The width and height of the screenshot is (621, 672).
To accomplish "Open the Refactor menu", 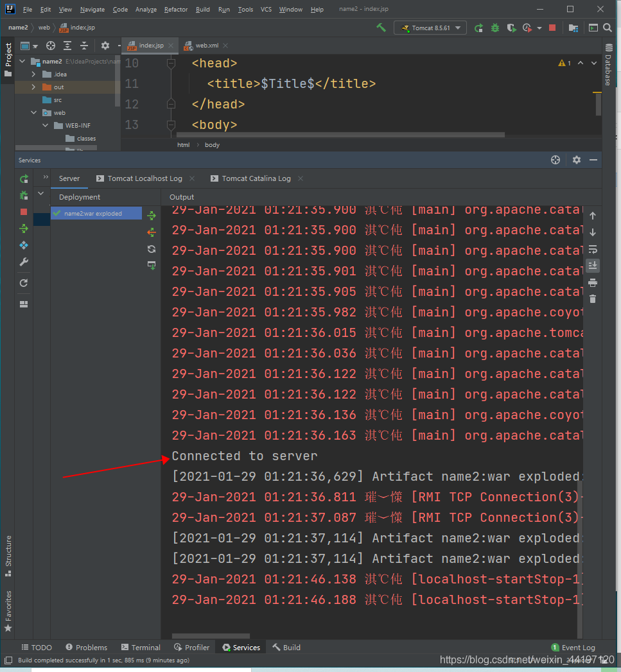I will 175,10.
